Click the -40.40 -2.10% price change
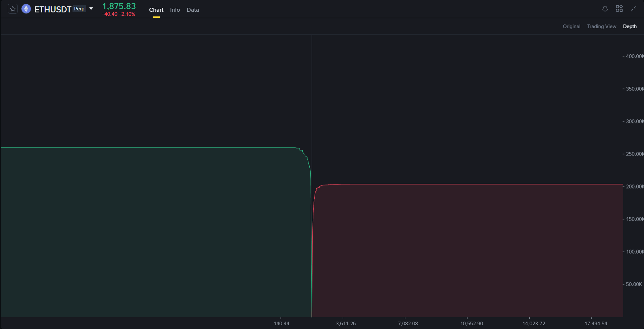 pyautogui.click(x=119, y=14)
